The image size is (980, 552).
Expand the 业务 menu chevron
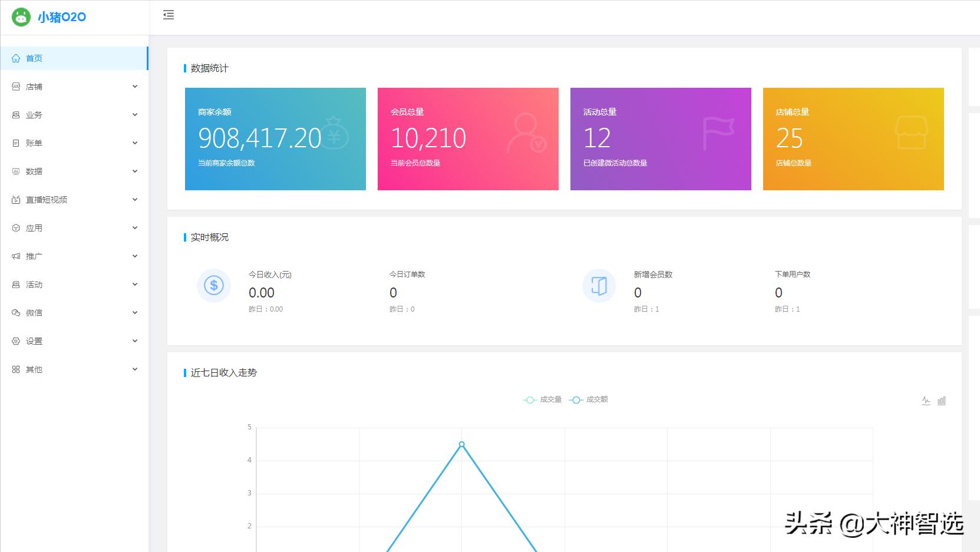point(136,114)
